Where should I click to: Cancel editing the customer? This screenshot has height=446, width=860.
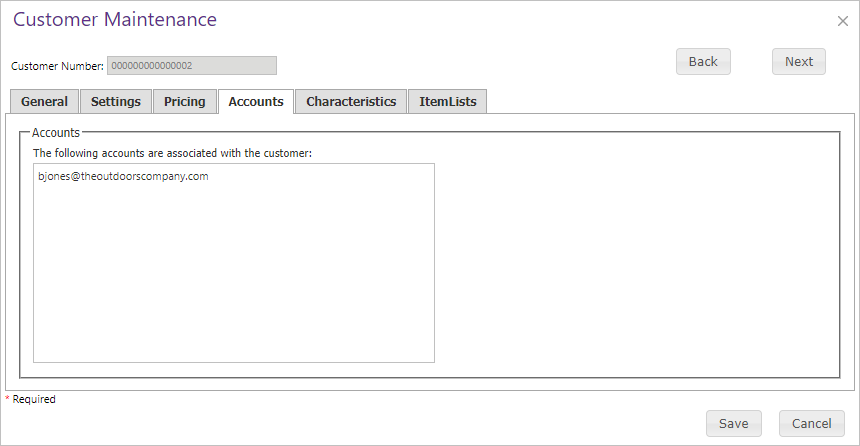pyautogui.click(x=811, y=424)
